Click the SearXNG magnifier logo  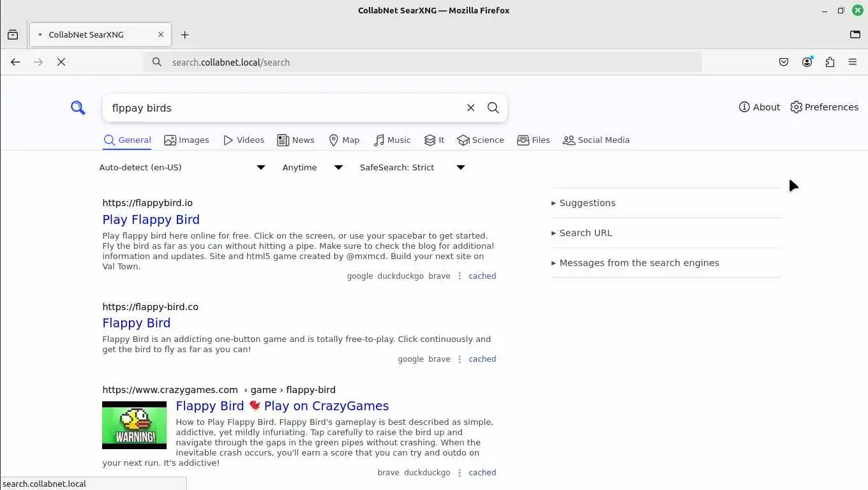click(x=78, y=108)
